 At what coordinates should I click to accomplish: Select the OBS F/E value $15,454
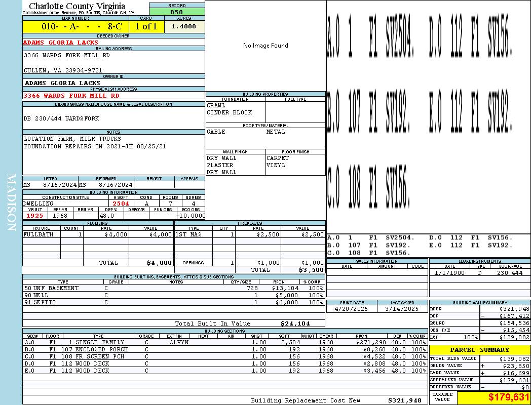pos(516,330)
